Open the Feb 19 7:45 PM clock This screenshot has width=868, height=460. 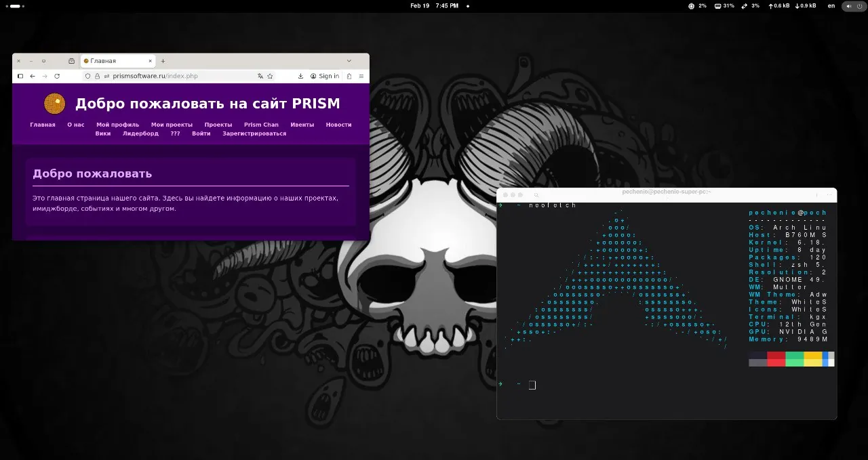[x=435, y=5]
